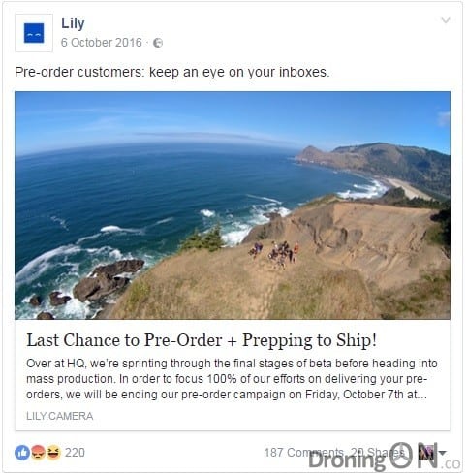This screenshot has width=467, height=476.
Task: Open the 6 October 2016 timestamp
Action: tap(102, 43)
